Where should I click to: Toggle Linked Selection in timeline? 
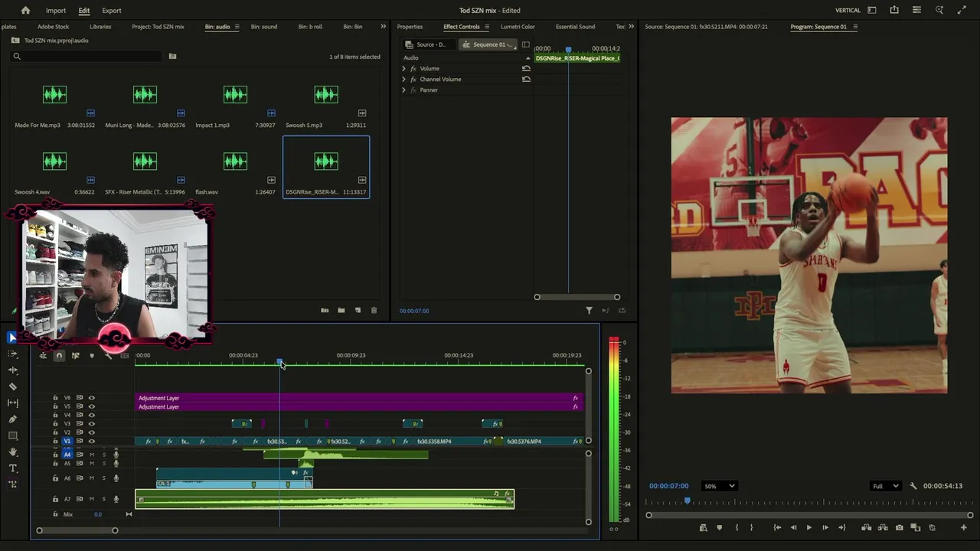coord(75,355)
